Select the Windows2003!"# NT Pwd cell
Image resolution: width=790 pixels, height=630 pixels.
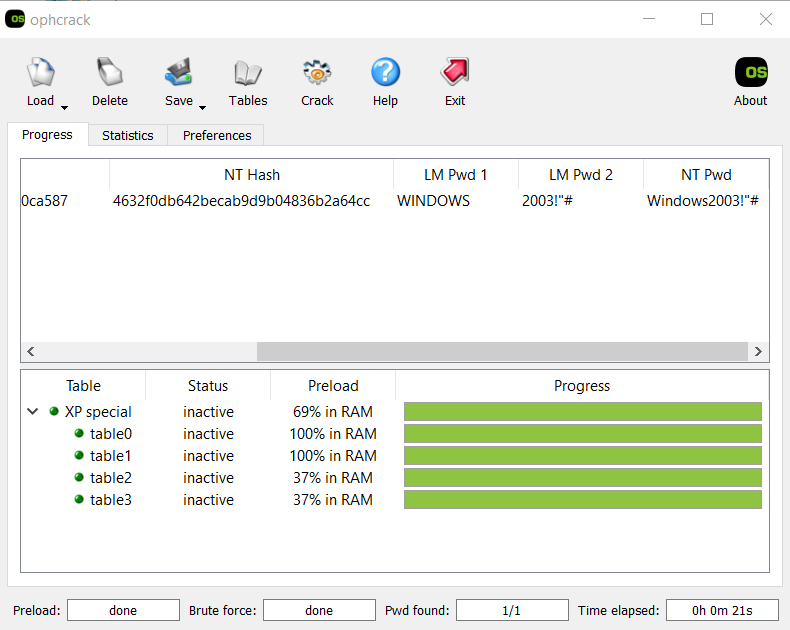click(702, 201)
